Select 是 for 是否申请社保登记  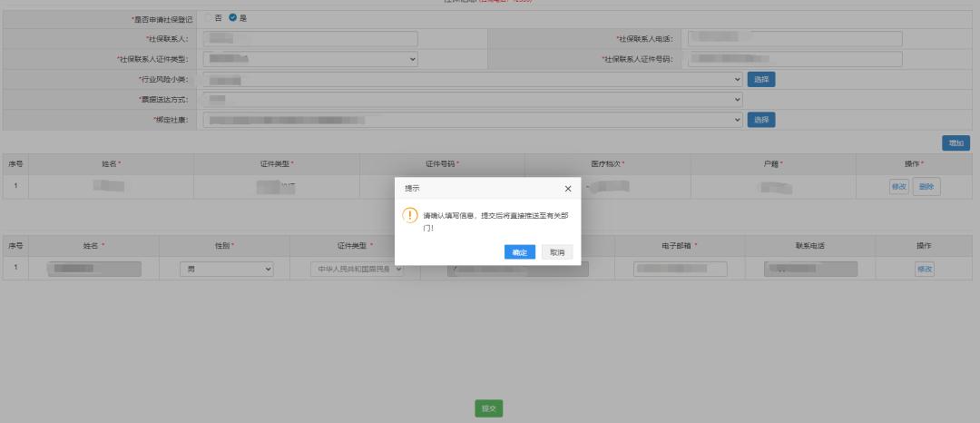tap(232, 18)
